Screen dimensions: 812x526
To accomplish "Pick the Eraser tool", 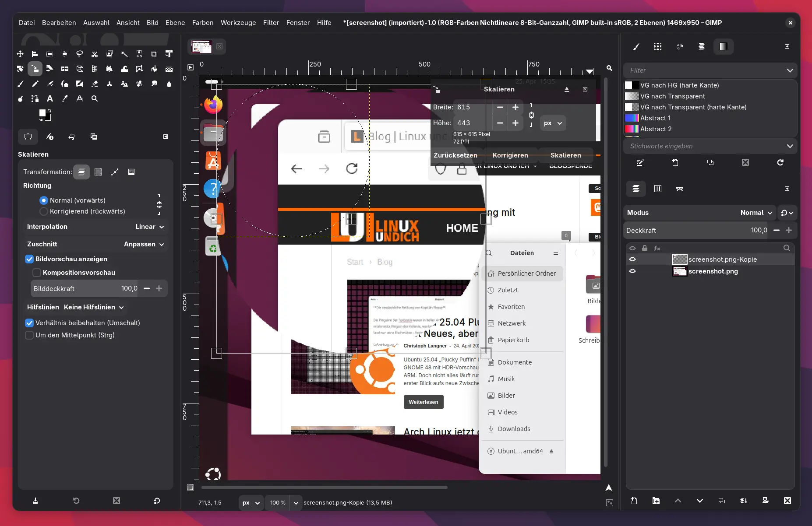I will coord(95,84).
